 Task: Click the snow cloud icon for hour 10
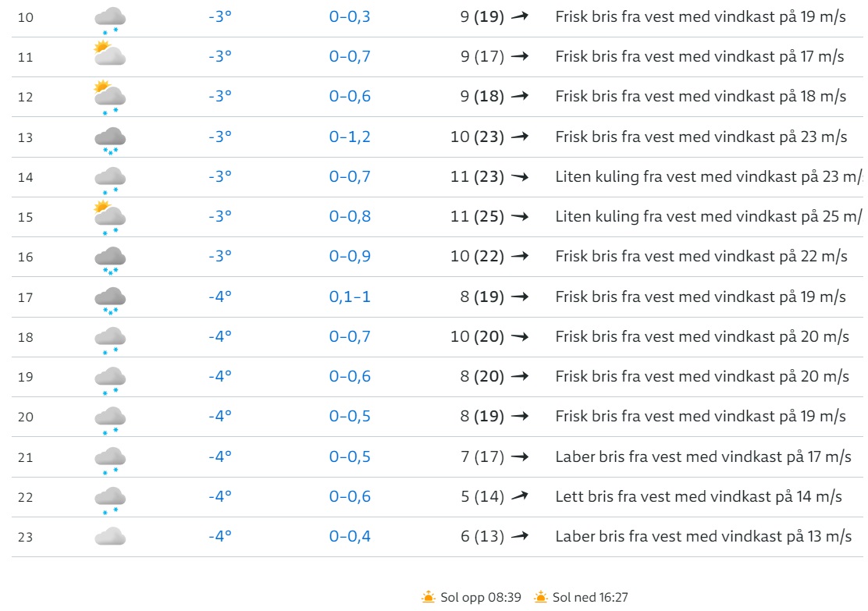coord(110,20)
